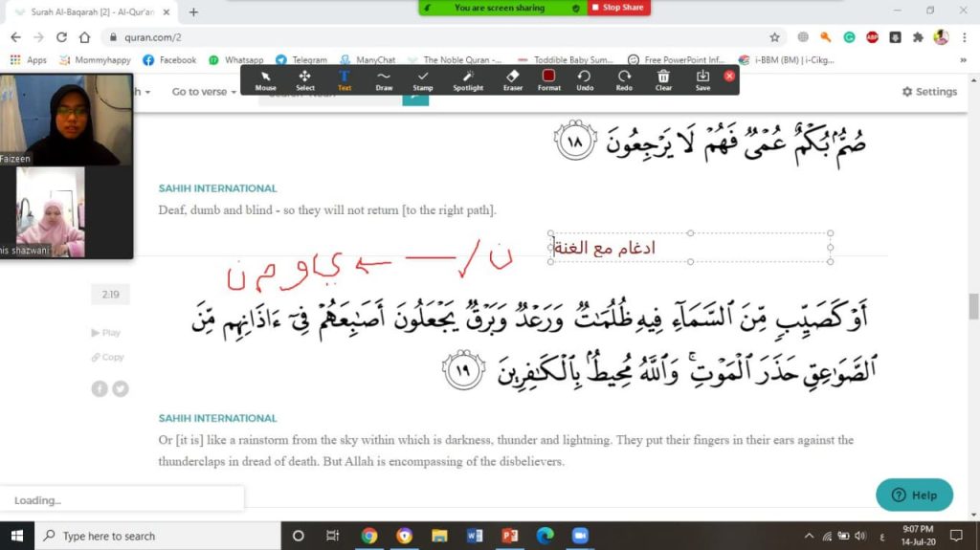
Task: Save the annotated screenshot
Action: (x=702, y=79)
